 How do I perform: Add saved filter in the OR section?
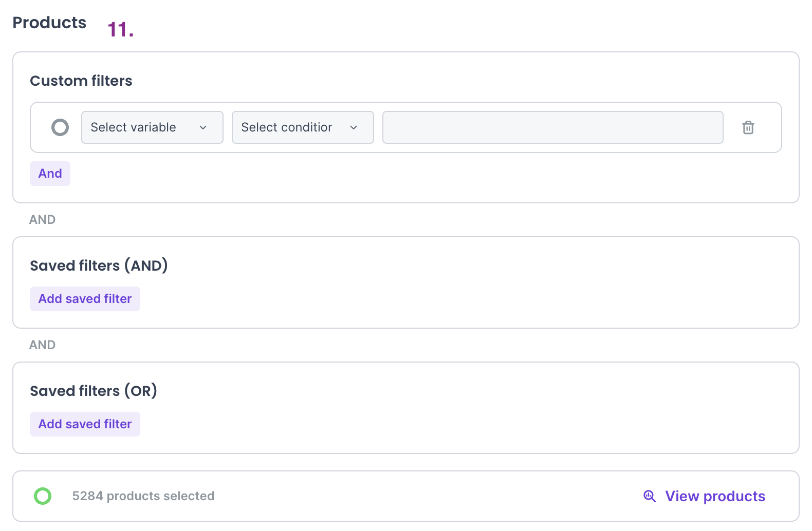(x=85, y=424)
